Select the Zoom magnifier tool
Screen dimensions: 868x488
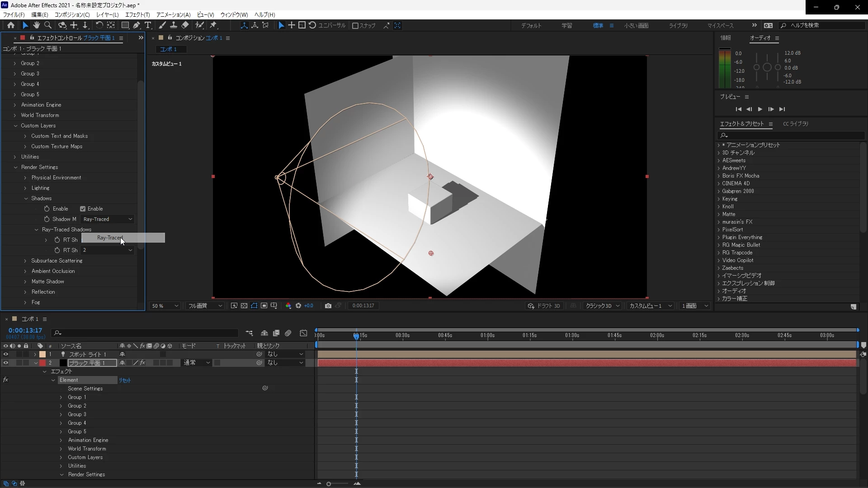click(x=48, y=25)
